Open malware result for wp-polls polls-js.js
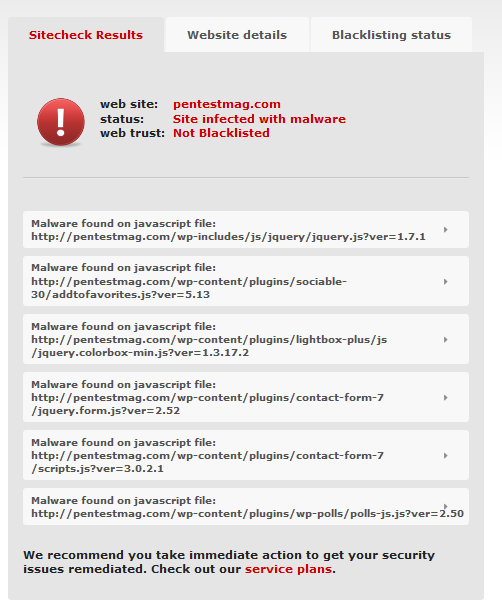This screenshot has width=502, height=605. [246, 507]
